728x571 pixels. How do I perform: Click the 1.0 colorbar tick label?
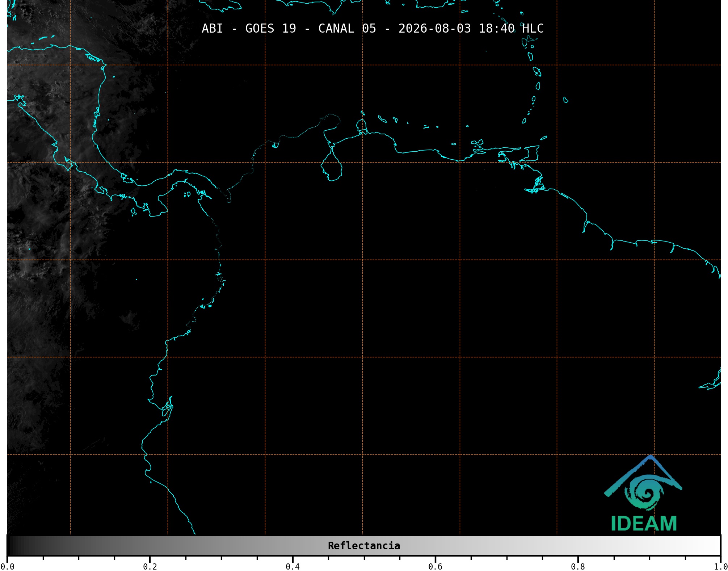click(x=720, y=567)
